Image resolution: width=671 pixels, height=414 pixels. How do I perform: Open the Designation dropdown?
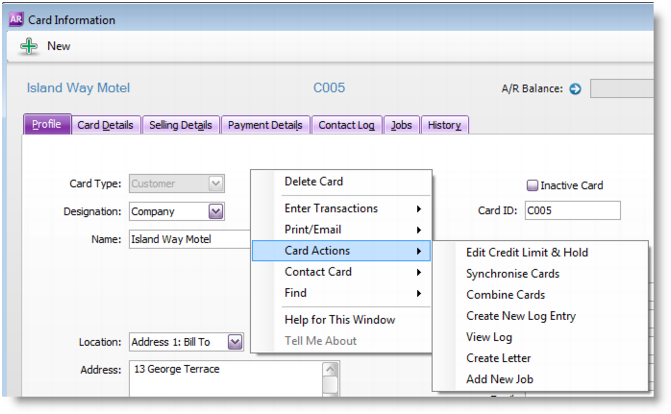(216, 211)
